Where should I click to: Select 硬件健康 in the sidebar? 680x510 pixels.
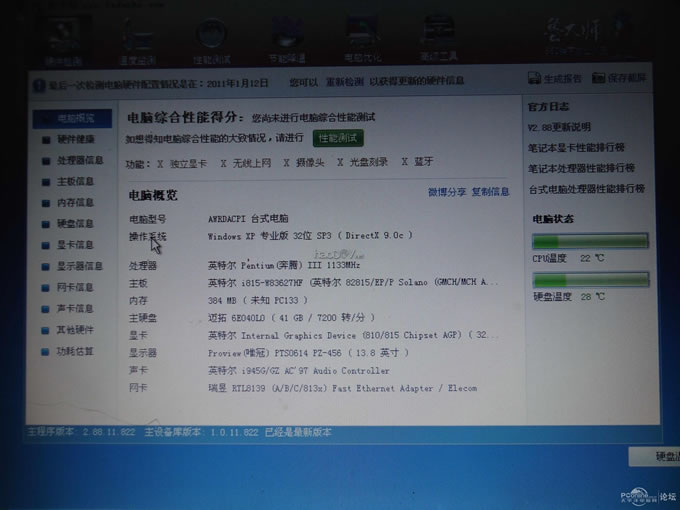click(69, 139)
